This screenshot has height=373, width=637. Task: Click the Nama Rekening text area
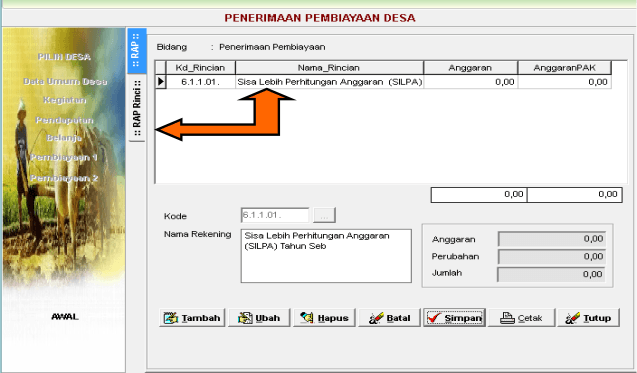tap(326, 256)
